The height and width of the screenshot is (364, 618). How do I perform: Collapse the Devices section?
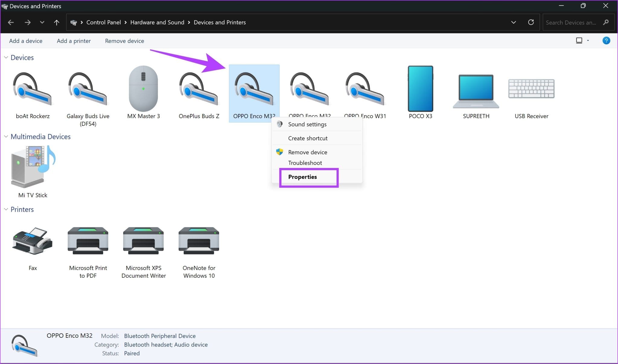click(x=6, y=57)
